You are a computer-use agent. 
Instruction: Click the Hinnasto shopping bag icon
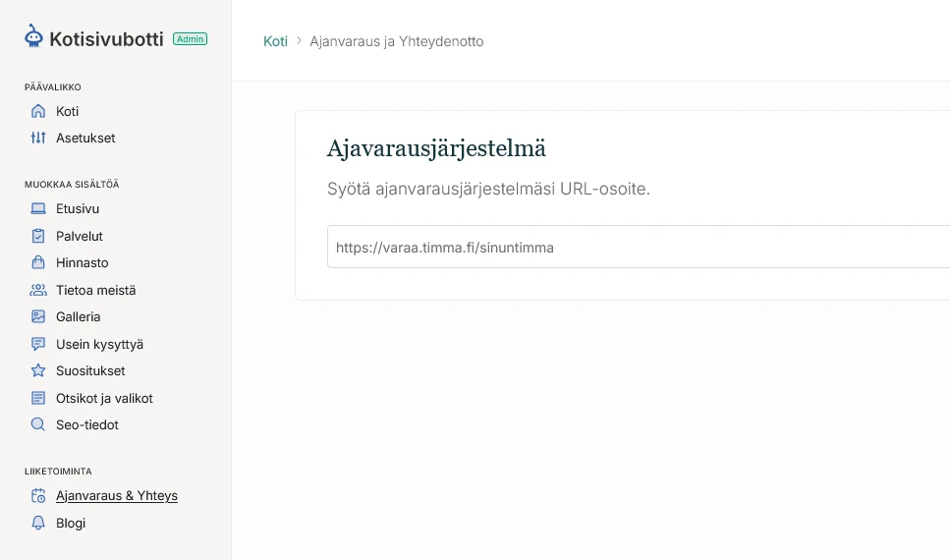pyautogui.click(x=38, y=262)
